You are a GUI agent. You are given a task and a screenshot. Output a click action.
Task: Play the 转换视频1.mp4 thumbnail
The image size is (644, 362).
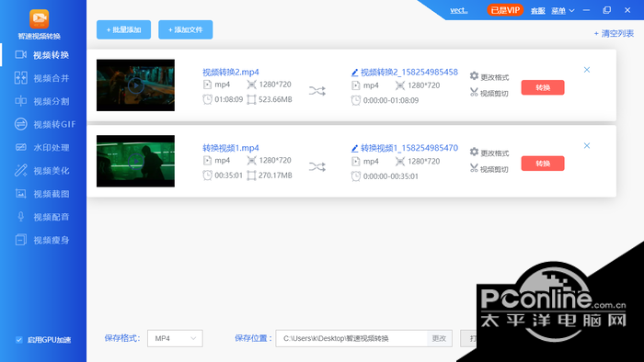point(135,161)
